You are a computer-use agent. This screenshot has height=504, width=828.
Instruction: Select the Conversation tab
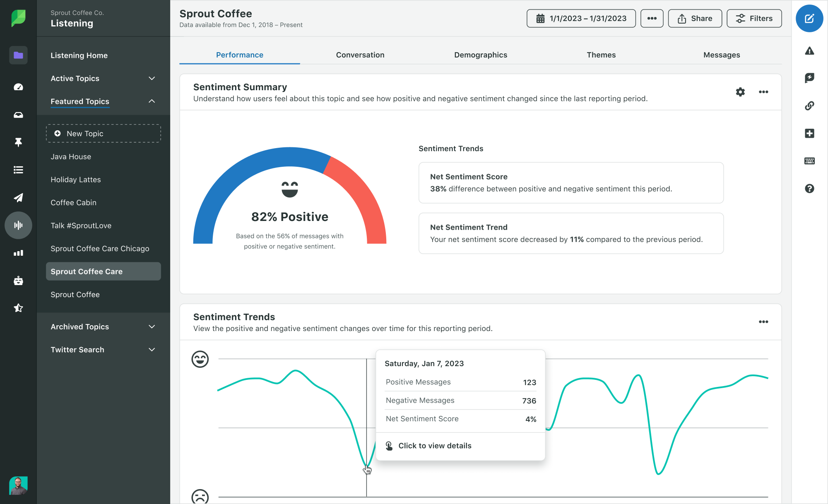click(360, 54)
